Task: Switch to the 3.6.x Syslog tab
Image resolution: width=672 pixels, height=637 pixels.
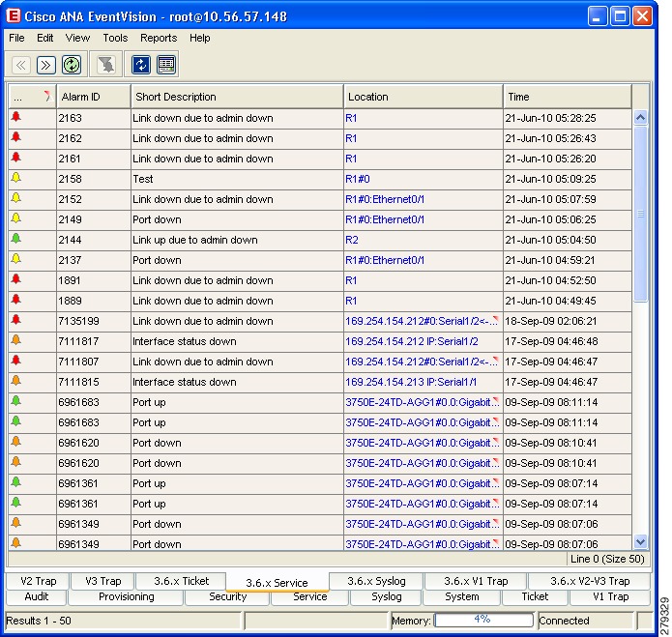Action: point(376,581)
